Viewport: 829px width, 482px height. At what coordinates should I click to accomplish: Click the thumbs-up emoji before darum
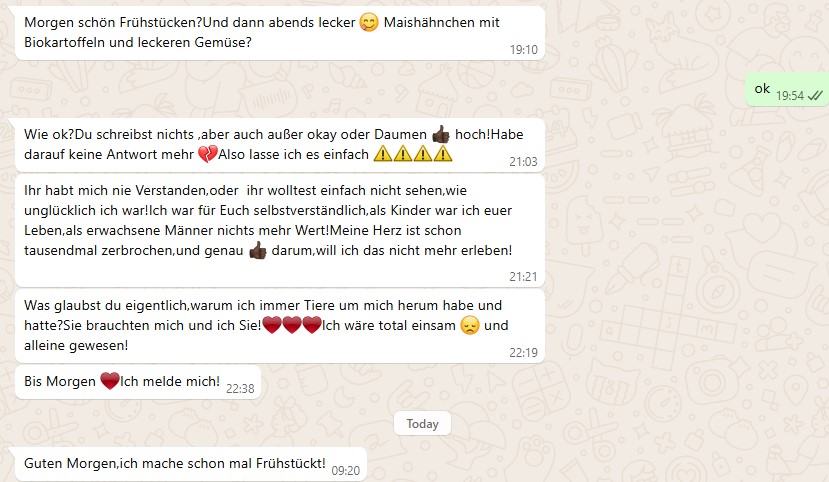tap(257, 250)
